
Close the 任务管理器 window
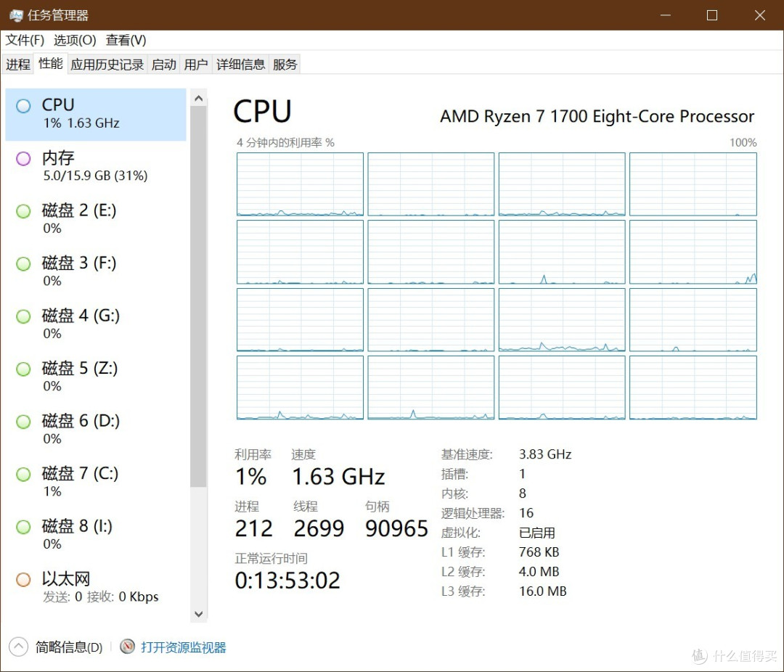point(760,15)
